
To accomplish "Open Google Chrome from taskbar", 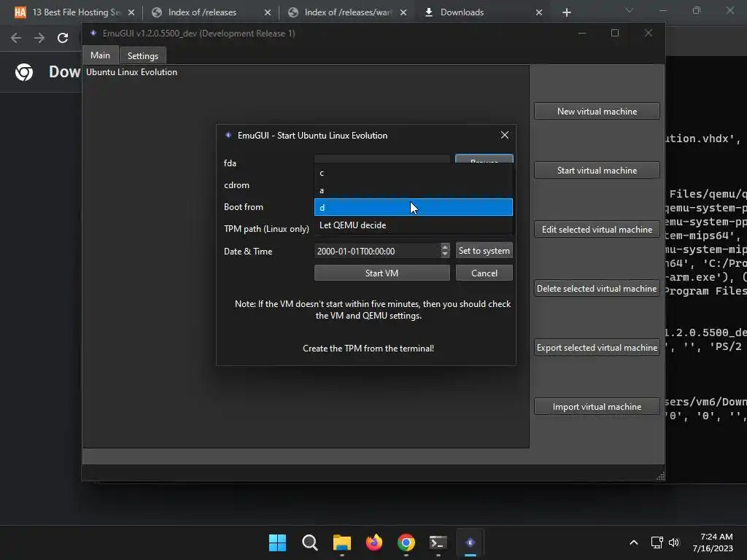I will 406,542.
